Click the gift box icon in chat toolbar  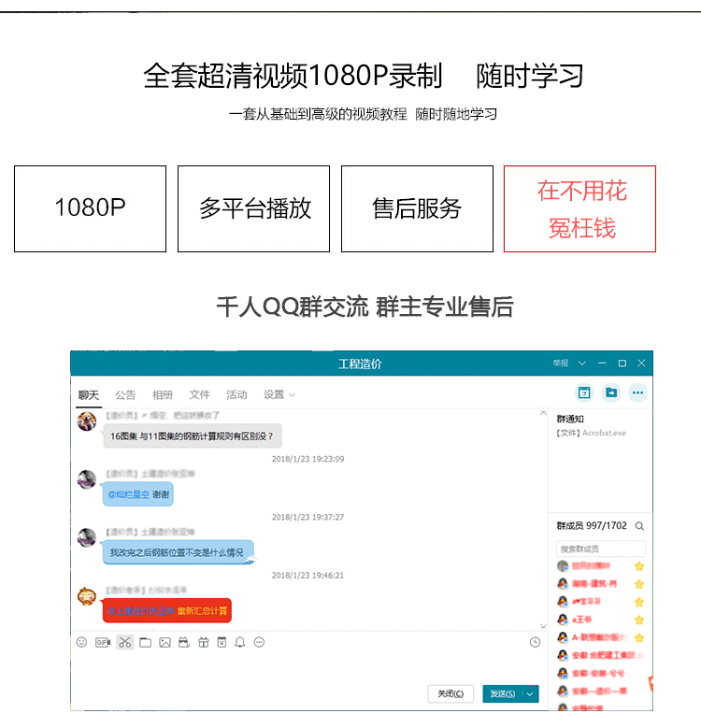tap(204, 642)
